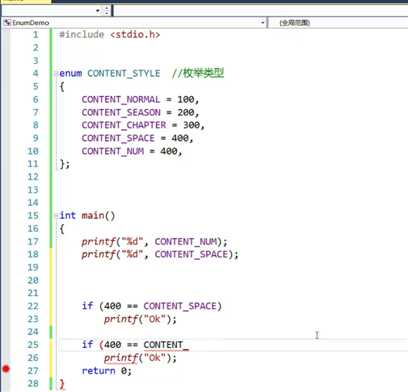The image size is (408, 392).
Task: Click line number 20 in the margin
Action: coord(33,280)
